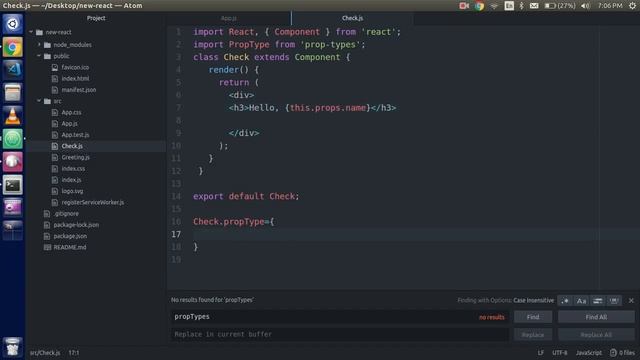Change LF line ending in status bar

[540, 353]
